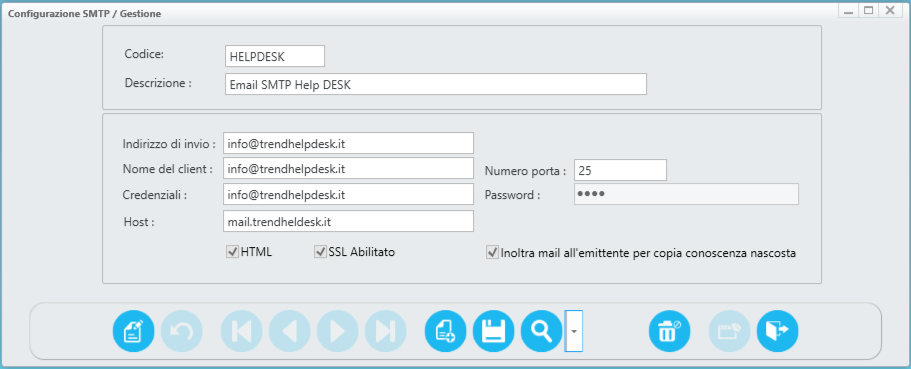This screenshot has width=911, height=369.
Task: Click the Credenziali input field
Action: click(x=349, y=195)
